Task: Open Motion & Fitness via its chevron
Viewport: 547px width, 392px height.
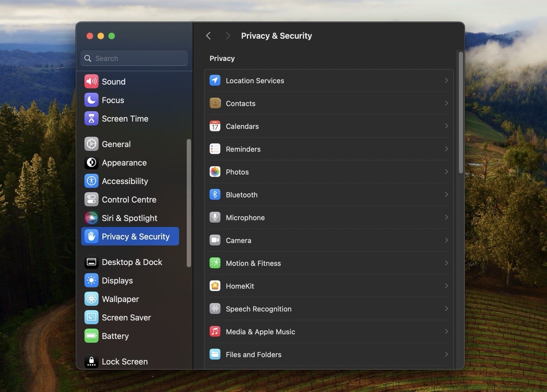Action: tap(446, 263)
